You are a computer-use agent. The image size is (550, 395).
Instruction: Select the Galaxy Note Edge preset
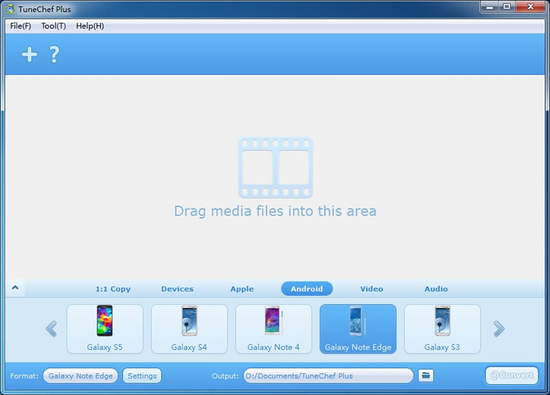[358, 329]
